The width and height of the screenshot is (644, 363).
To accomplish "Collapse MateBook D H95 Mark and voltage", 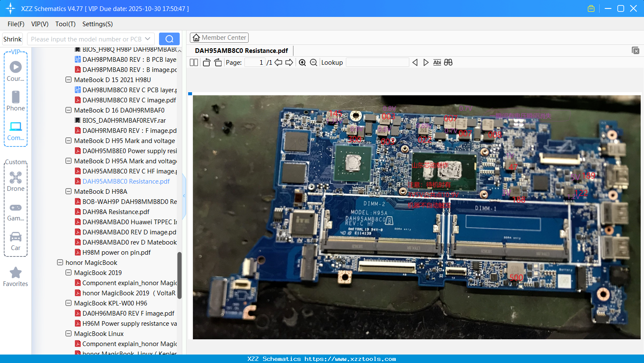I will coord(69,141).
